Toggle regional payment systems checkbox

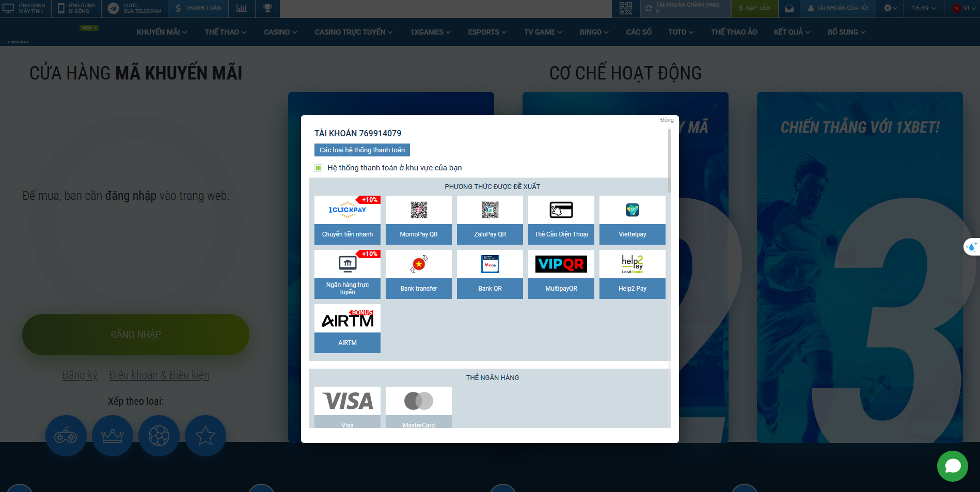tap(319, 168)
